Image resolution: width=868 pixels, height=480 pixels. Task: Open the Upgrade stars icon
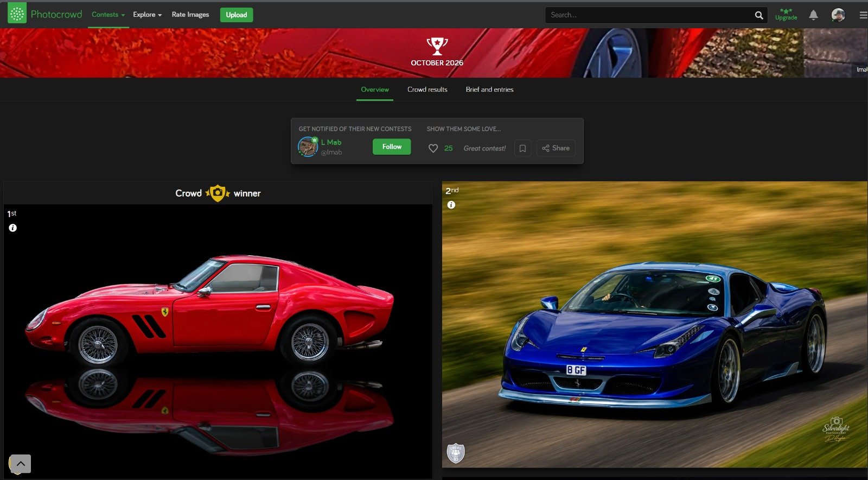point(786,15)
